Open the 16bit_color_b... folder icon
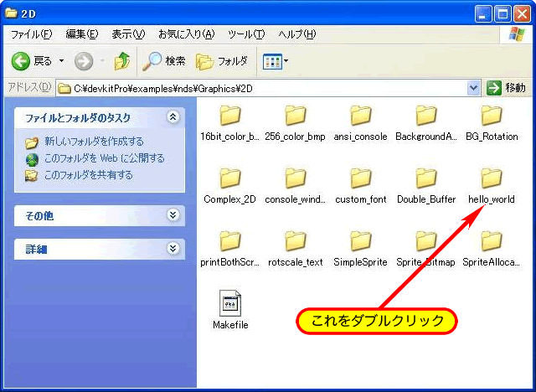This screenshot has height=392, width=536. [x=230, y=116]
